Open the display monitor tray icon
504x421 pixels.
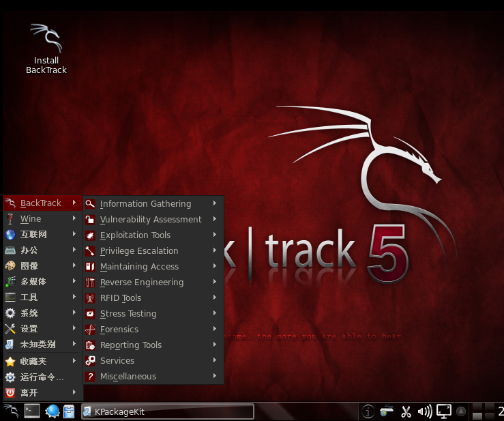click(x=443, y=411)
